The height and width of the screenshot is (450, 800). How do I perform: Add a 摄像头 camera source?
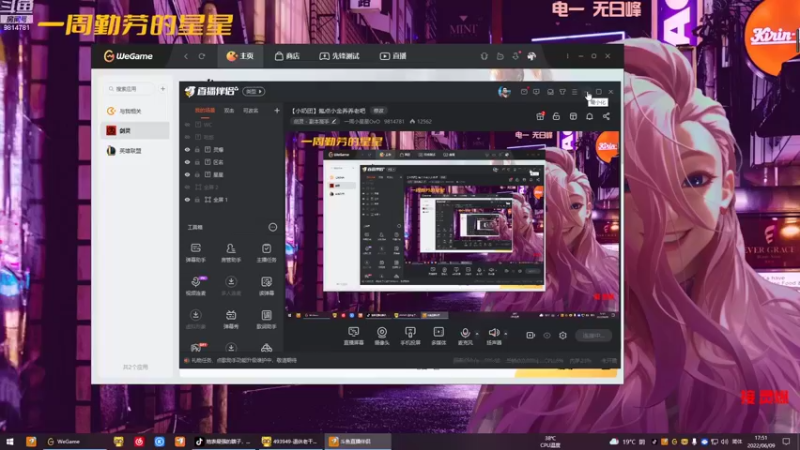(x=382, y=336)
